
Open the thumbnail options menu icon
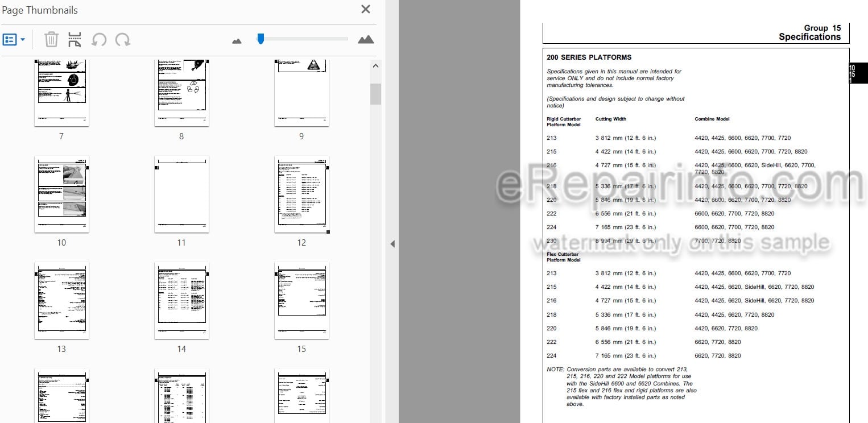pos(10,40)
